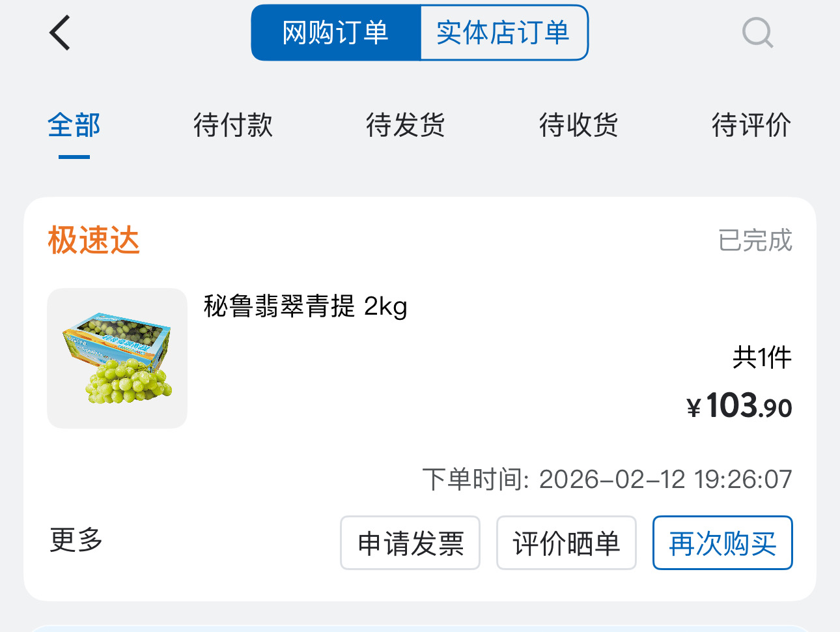Open the 待付款 tab

click(x=233, y=125)
